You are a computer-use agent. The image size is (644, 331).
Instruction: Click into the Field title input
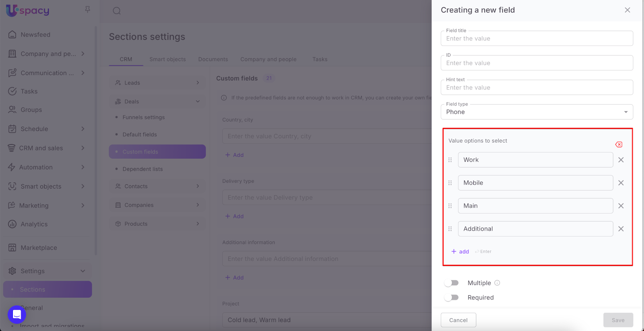[x=537, y=39]
